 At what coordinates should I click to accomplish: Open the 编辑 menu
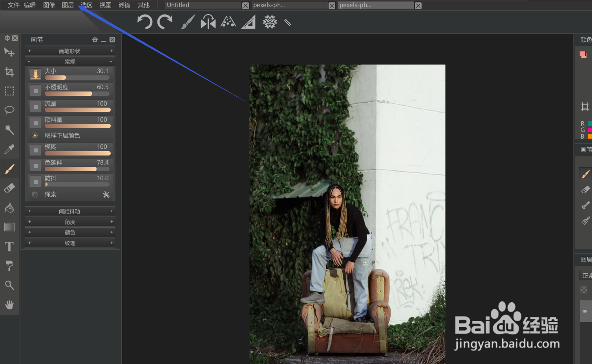pos(30,5)
